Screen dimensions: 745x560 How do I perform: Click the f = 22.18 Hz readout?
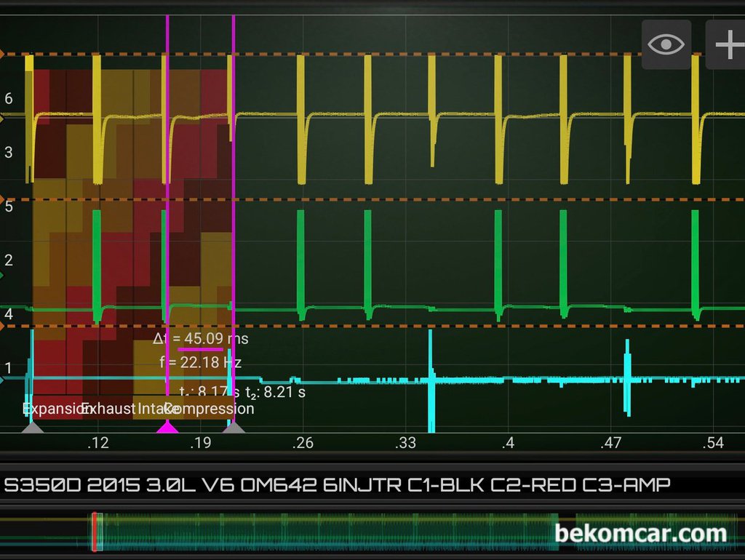(201, 362)
